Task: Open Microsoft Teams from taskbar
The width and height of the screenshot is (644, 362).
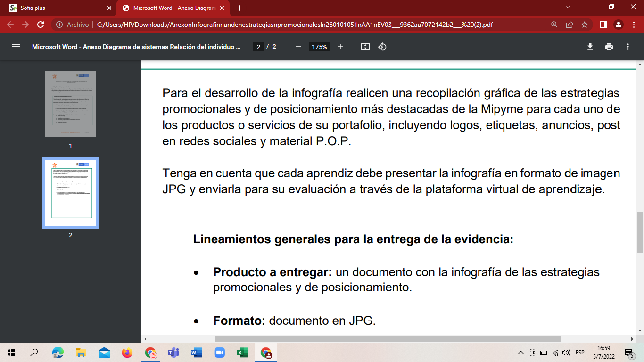Action: coord(173,353)
